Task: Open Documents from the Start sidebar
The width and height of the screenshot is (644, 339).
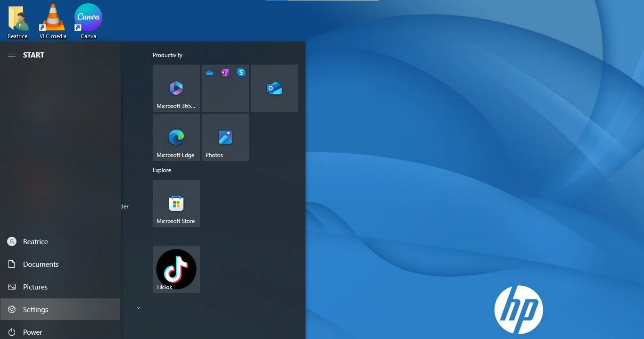Action: pos(60,264)
